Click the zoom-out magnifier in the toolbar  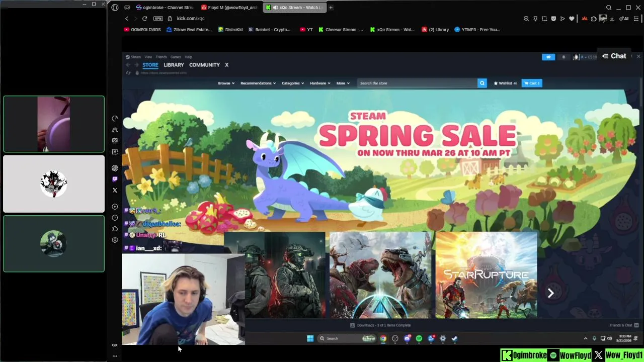pos(526,19)
